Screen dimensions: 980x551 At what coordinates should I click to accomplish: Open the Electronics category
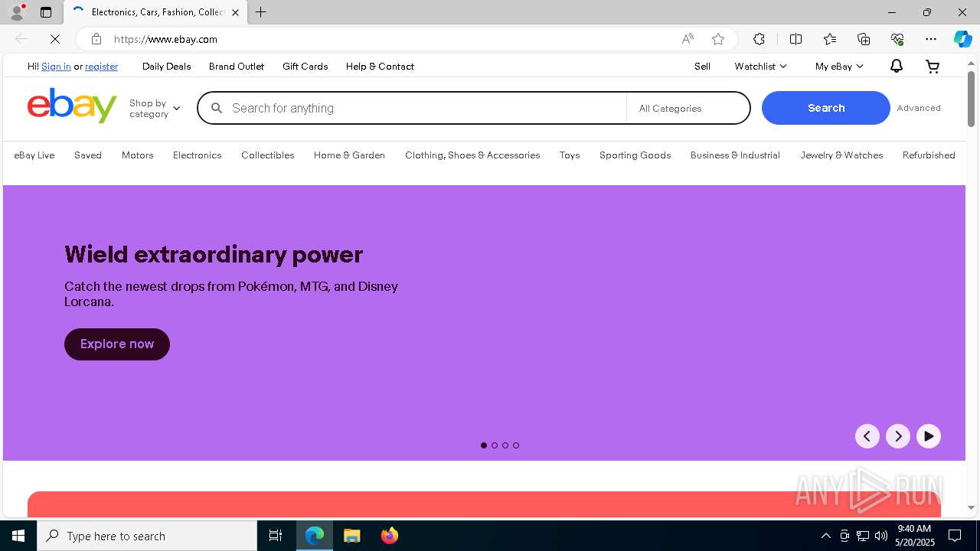tap(198, 155)
